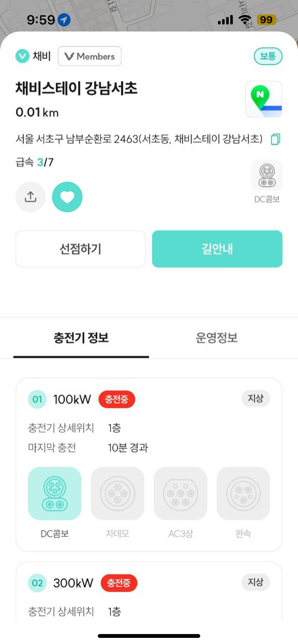Toggle the heart favorite button

click(67, 197)
